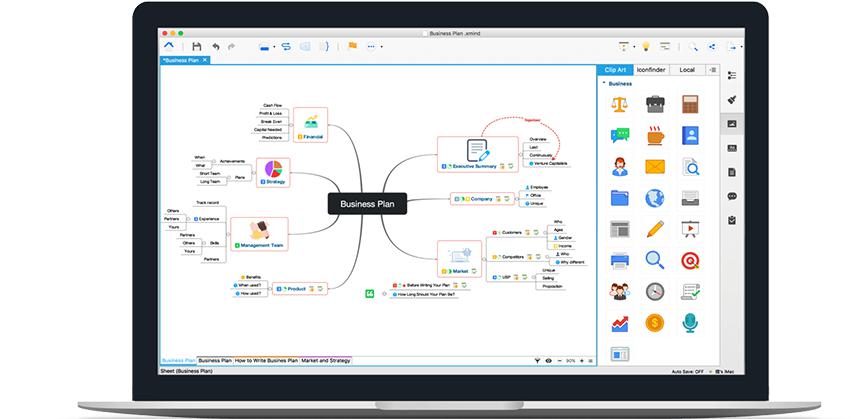The height and width of the screenshot is (419, 853).
Task: Pick the globe clip art icon
Action: [x=655, y=197]
